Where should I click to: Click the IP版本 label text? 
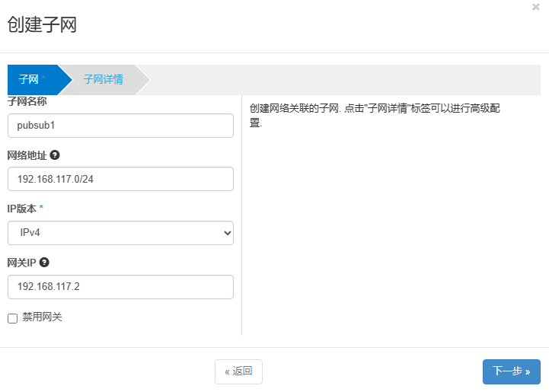21,209
